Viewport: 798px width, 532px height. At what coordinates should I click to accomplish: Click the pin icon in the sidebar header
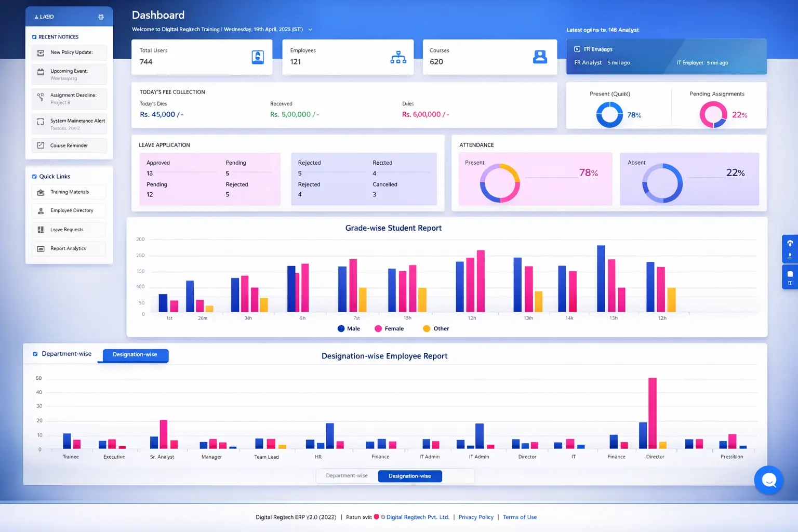click(x=101, y=16)
